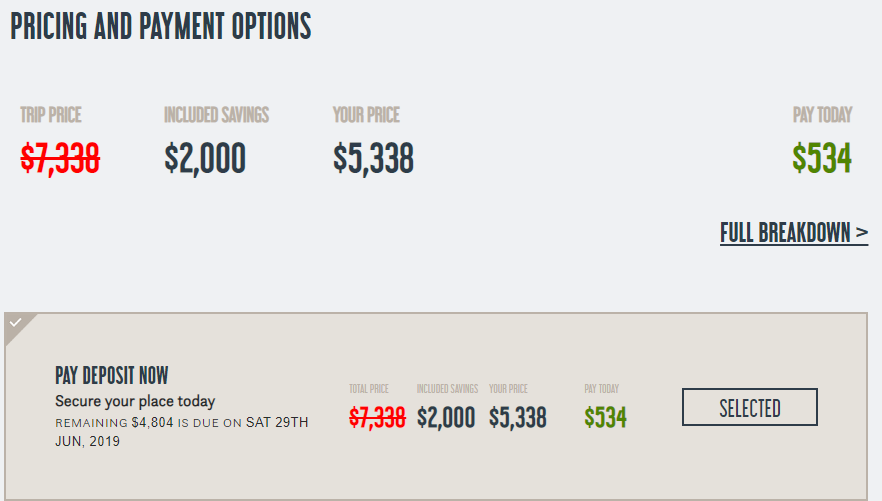Image resolution: width=882 pixels, height=501 pixels.
Task: Click the Trip Price label
Action: pos(51,115)
